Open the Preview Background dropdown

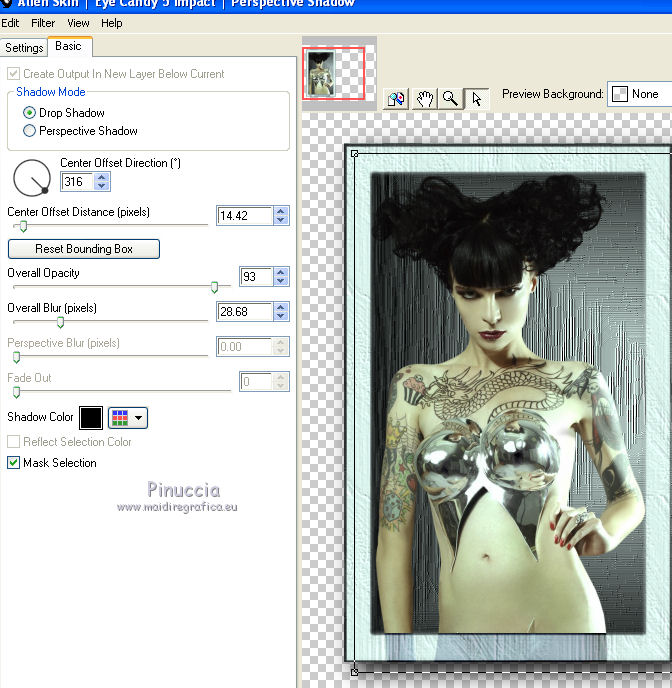click(640, 94)
